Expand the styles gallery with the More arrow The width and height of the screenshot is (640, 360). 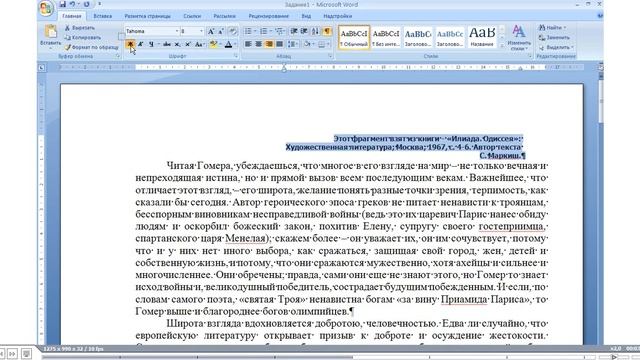pyautogui.click(x=502, y=46)
